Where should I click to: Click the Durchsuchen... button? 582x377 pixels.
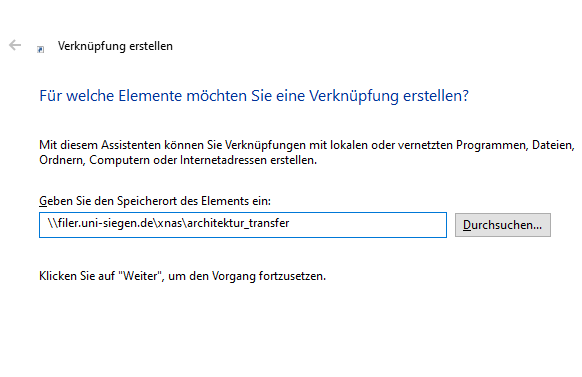[503, 225]
